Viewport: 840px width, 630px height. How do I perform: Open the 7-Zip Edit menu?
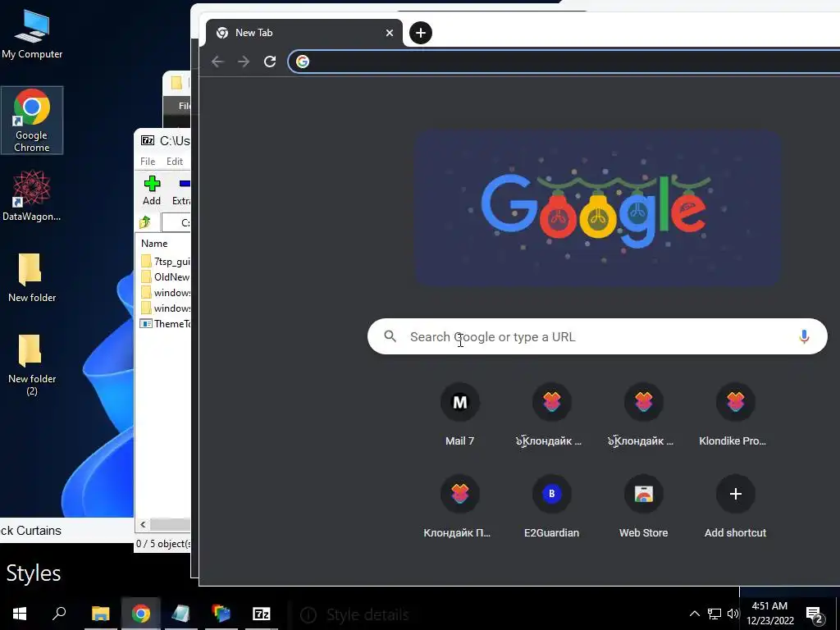[x=175, y=162]
